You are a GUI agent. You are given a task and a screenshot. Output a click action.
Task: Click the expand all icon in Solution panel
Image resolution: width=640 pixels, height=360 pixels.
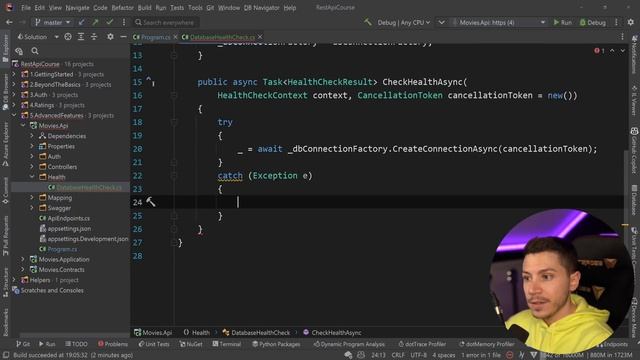coord(81,37)
